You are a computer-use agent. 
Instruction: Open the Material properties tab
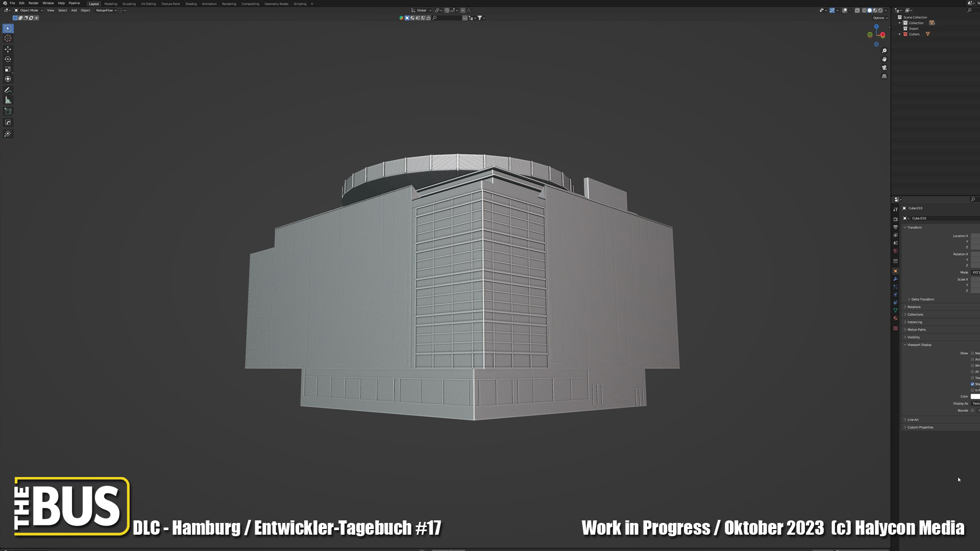point(895,318)
